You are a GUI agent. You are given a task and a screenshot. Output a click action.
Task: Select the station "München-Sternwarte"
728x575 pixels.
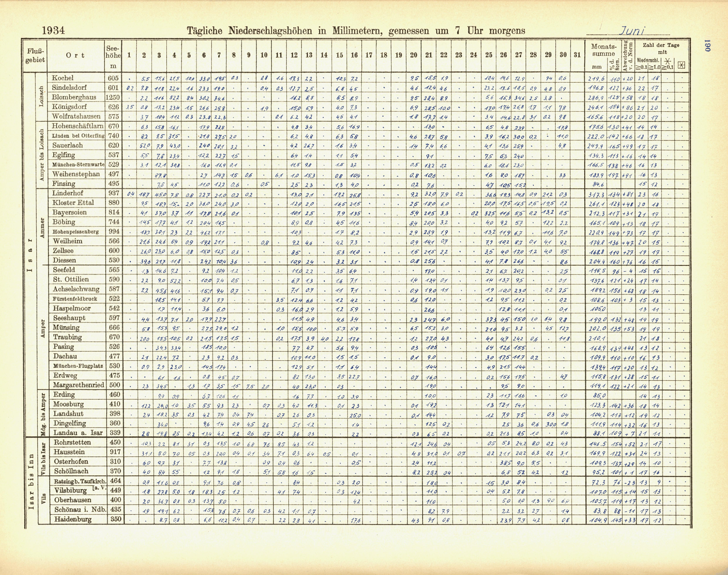click(x=78, y=165)
